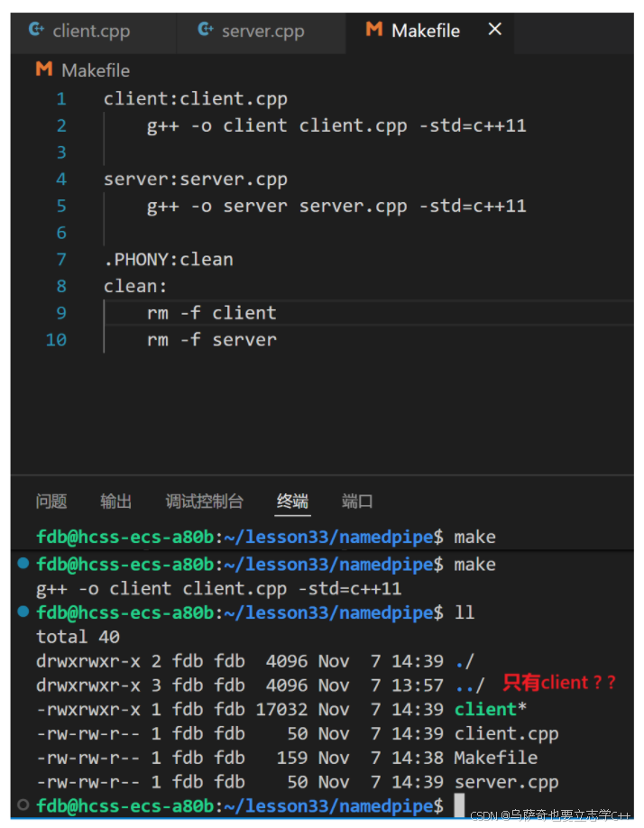The height and width of the screenshot is (828, 644).
Task: Click line number 1 in the gutter
Action: tap(61, 98)
